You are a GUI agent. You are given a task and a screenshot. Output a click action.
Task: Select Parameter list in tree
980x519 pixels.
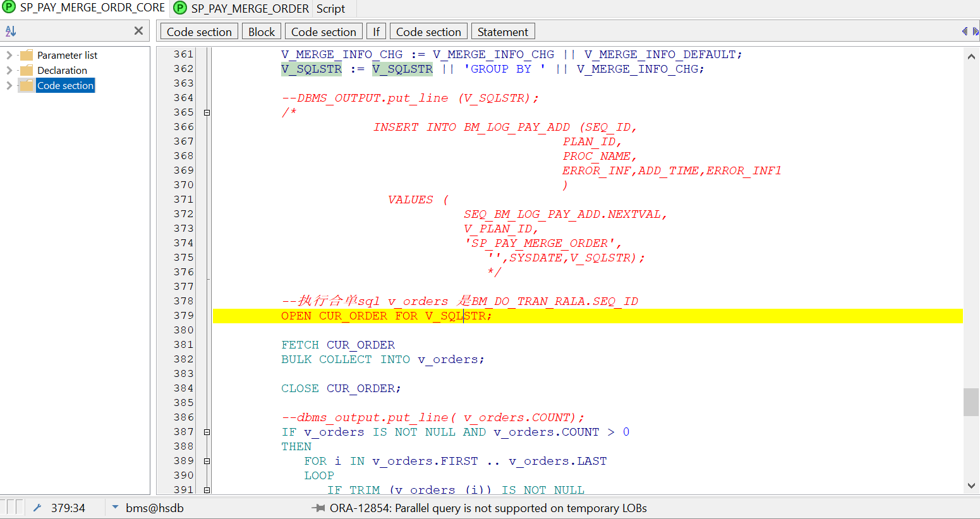[x=67, y=55]
